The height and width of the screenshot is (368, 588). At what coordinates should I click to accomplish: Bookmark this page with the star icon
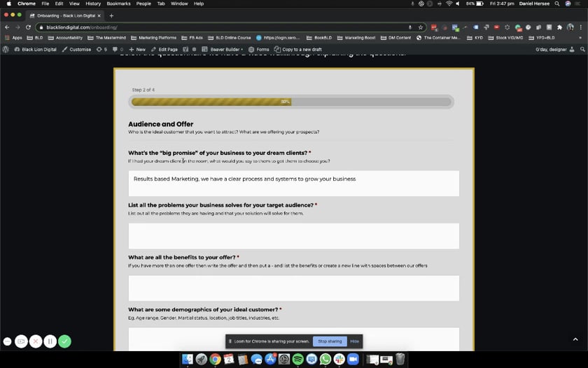[x=421, y=27]
